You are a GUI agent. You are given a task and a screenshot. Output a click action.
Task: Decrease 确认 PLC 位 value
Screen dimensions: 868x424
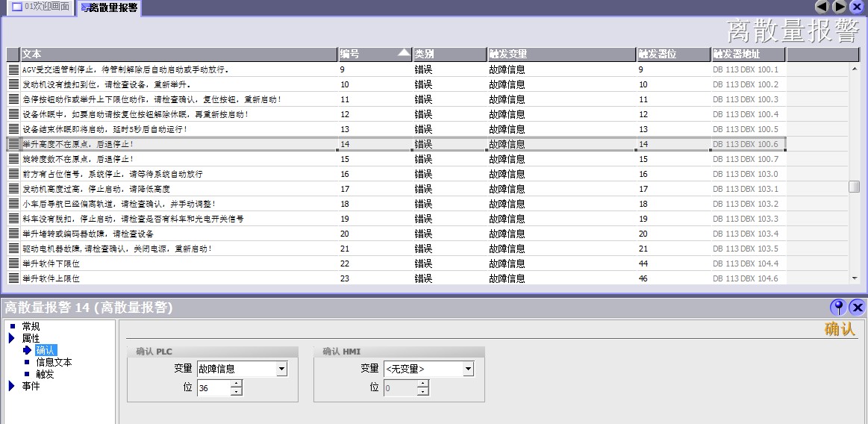(x=237, y=392)
